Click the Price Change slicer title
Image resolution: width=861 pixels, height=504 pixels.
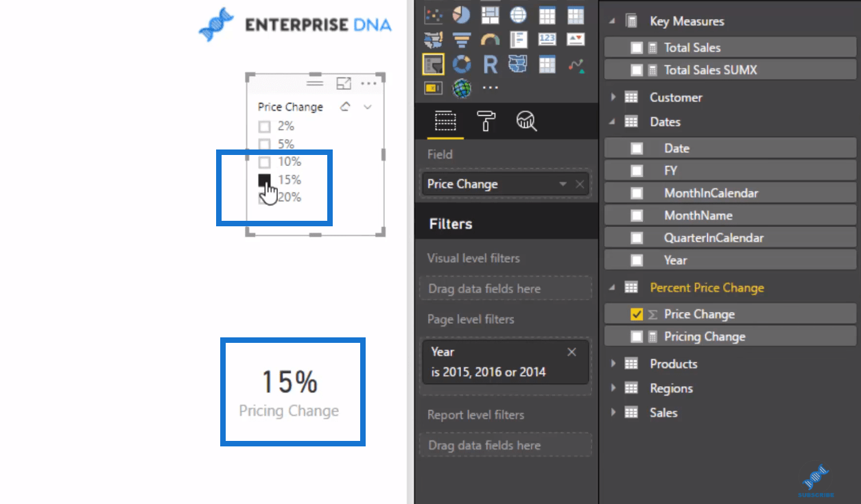point(290,107)
